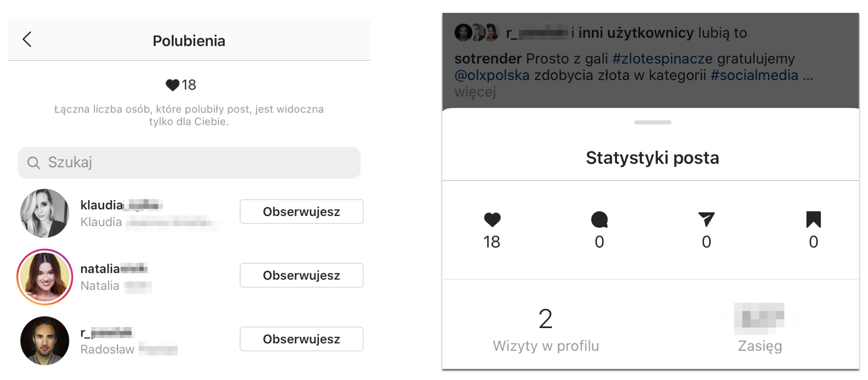
Task: Toggle Obserwujesz button for klaudia
Action: tap(301, 211)
